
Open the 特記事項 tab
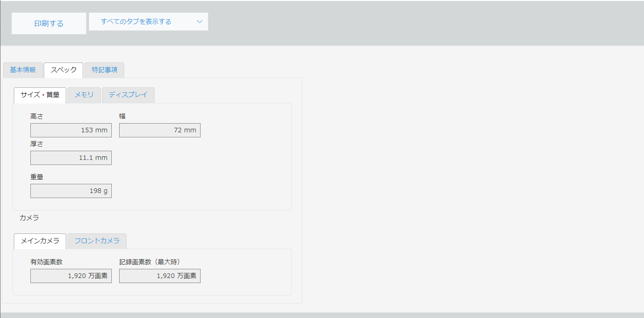[104, 70]
